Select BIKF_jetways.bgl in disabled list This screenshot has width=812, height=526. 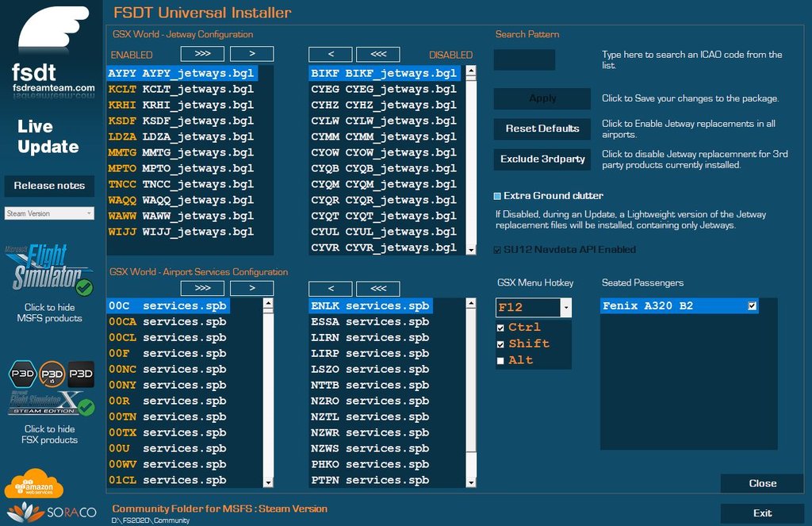point(385,73)
